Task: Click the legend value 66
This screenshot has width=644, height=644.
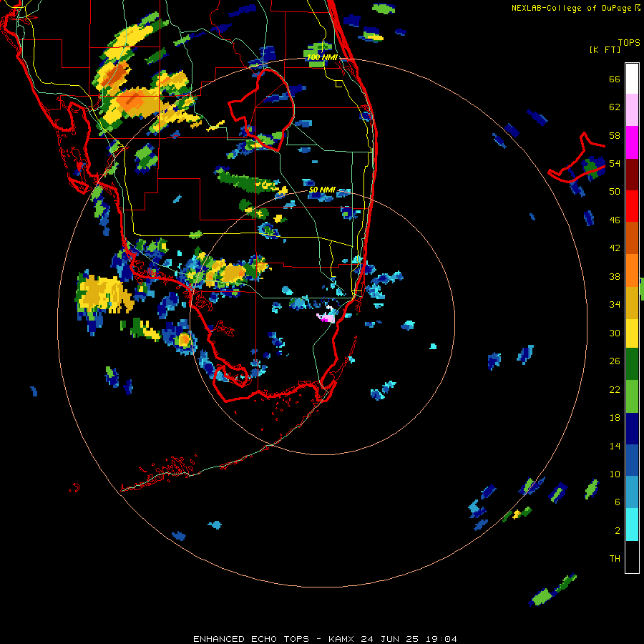Action: [615, 79]
